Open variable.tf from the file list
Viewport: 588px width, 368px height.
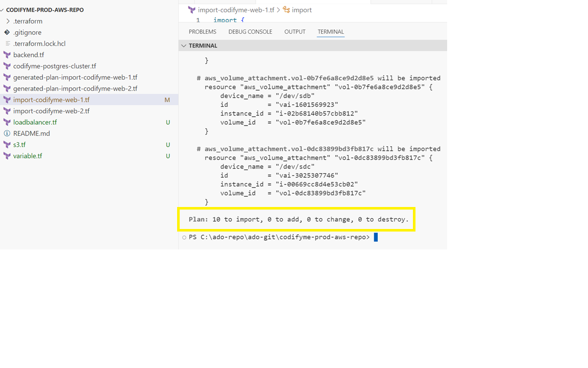click(28, 156)
